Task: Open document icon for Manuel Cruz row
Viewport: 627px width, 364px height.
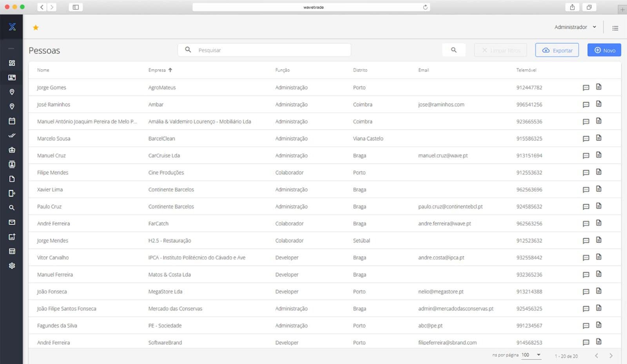Action: pyautogui.click(x=599, y=155)
